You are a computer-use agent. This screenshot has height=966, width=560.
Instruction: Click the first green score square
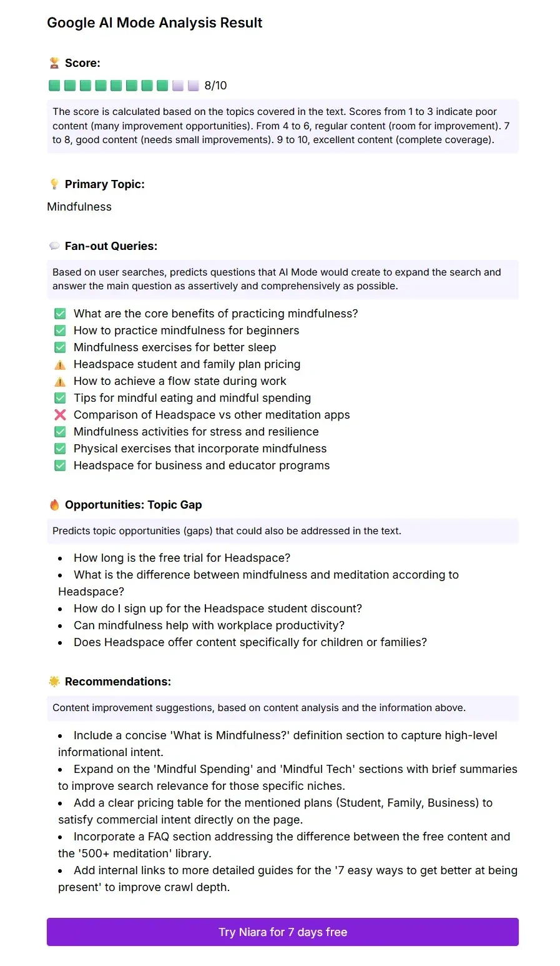(x=54, y=86)
